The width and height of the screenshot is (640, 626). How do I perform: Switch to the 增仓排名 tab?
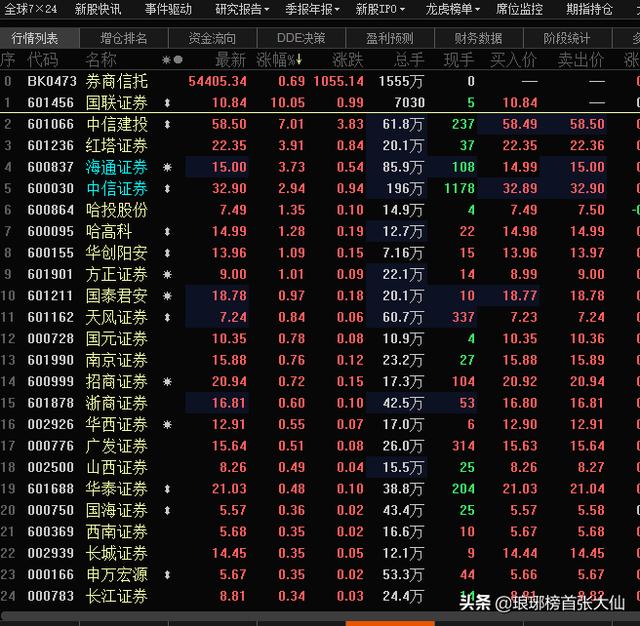(x=124, y=38)
